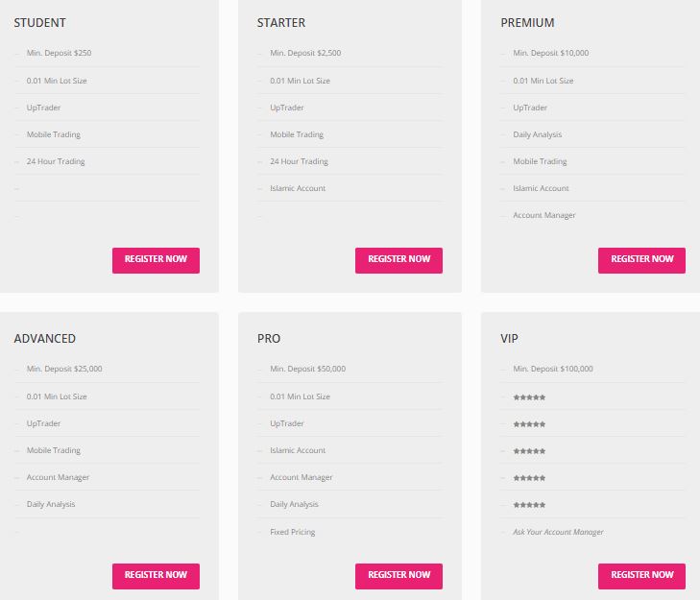This screenshot has width=700, height=600.
Task: Click Min. Deposit $250 in Student plan
Action: coord(59,53)
